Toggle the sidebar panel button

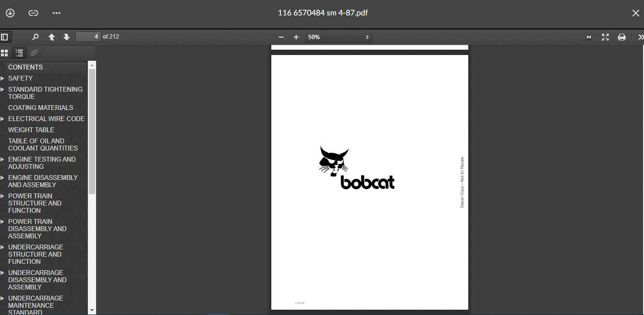tap(4, 37)
